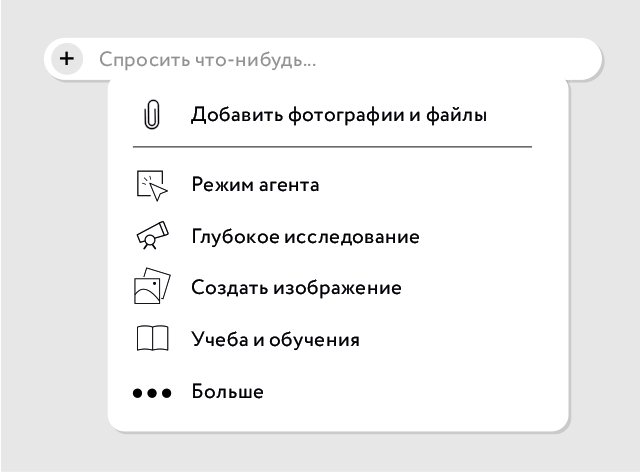The width and height of the screenshot is (640, 472).
Task: Click the agent mode cursor icon
Action: [x=152, y=185]
